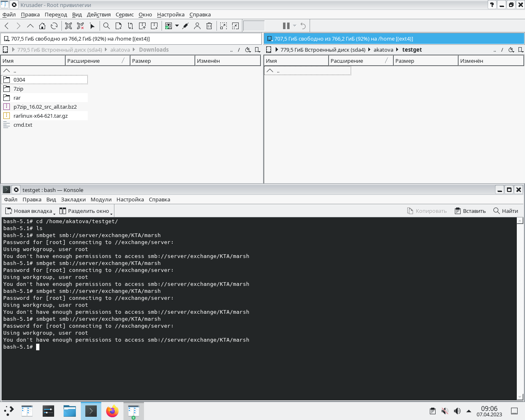Click left panel free space status bar
The height and width of the screenshot is (420, 525).
(x=131, y=39)
